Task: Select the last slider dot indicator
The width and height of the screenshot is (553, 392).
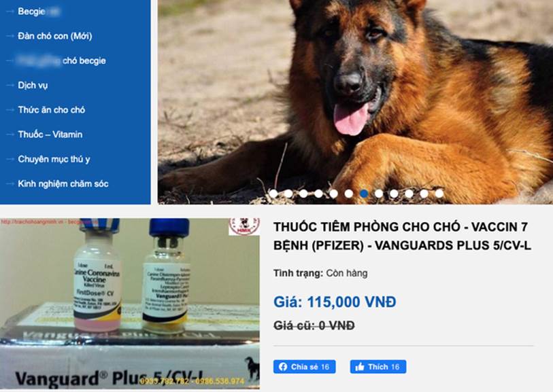Action: click(x=439, y=194)
